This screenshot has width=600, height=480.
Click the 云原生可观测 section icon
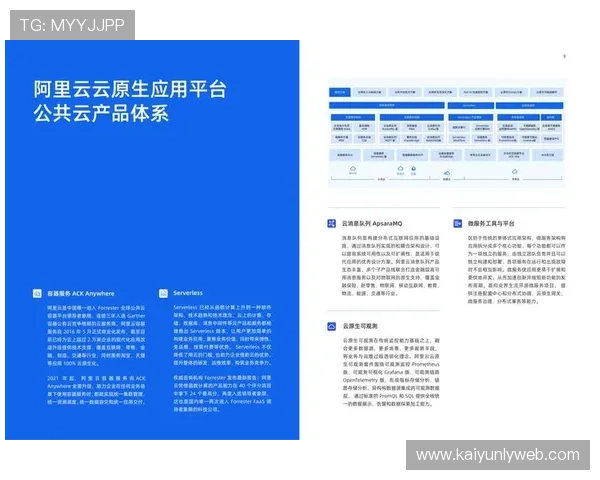pos(332,326)
